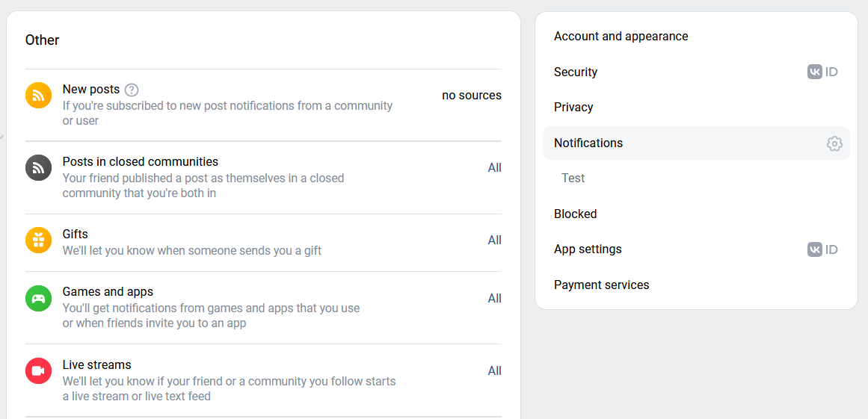868x419 pixels.
Task: Click the description about starting a live stream
Action: (230, 388)
